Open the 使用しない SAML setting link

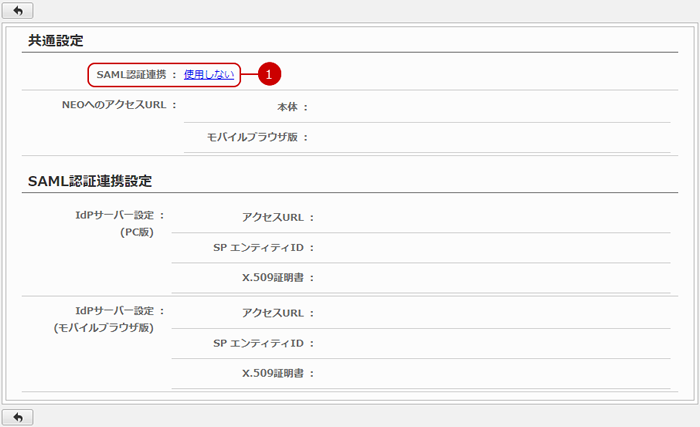[x=209, y=74]
